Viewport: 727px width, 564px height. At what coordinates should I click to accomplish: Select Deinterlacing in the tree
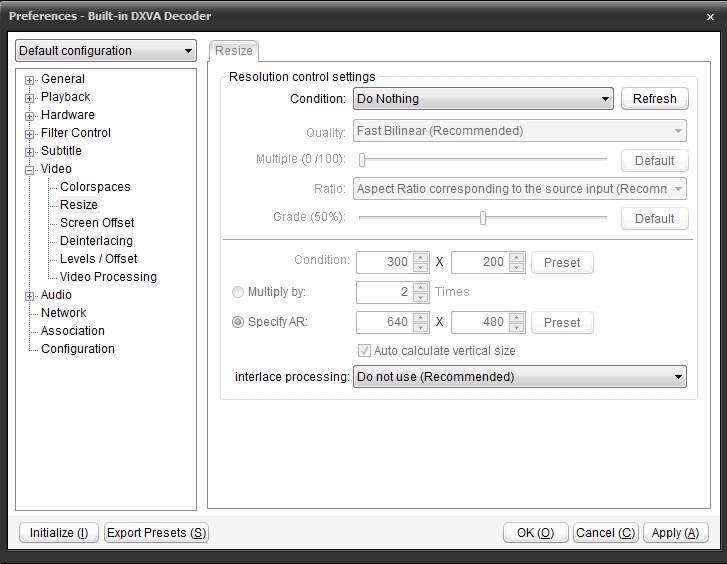[96, 241]
